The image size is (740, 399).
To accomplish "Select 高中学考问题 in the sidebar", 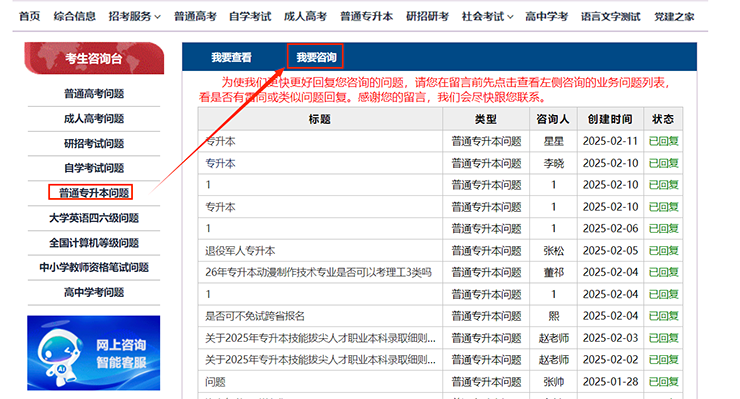I will click(x=94, y=292).
